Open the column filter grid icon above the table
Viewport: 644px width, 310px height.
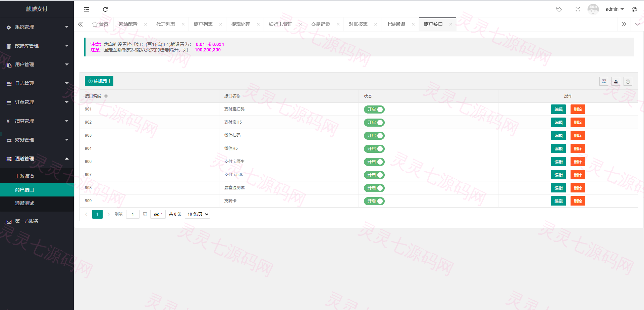coord(604,81)
